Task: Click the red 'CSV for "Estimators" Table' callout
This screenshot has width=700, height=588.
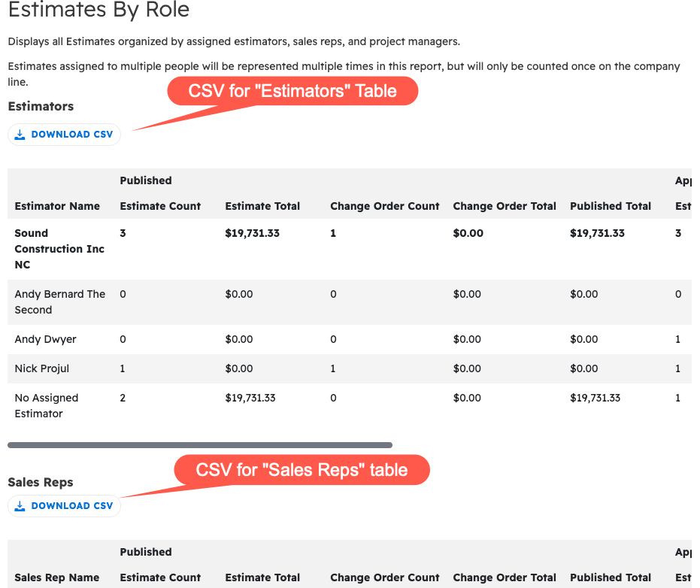Action: 292,91
